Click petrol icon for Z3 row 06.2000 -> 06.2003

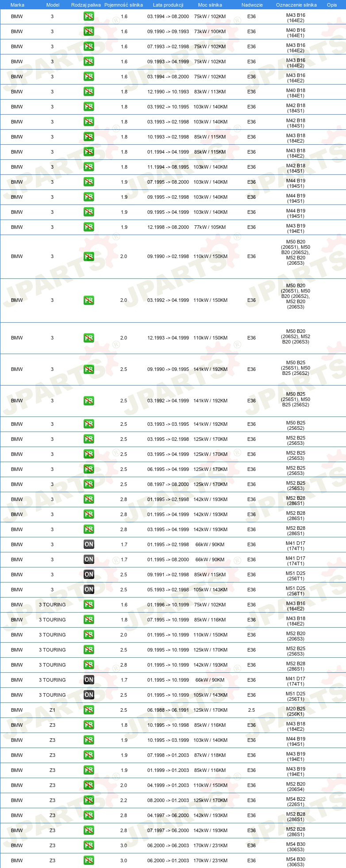point(89,845)
